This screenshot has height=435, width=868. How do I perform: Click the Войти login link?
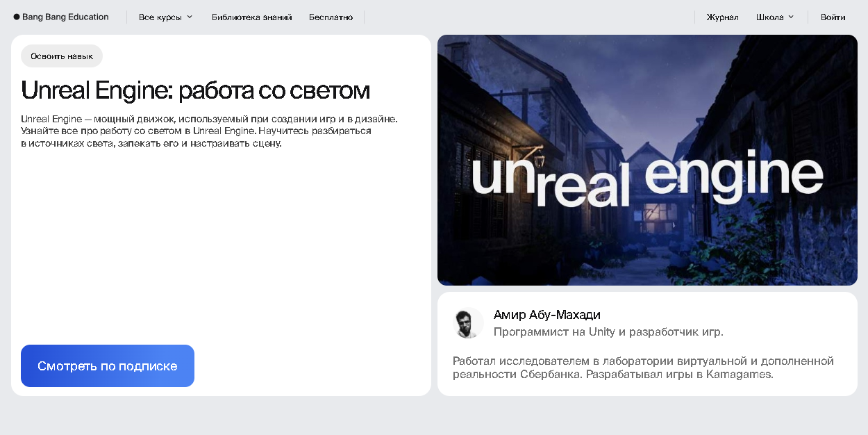pos(833,17)
